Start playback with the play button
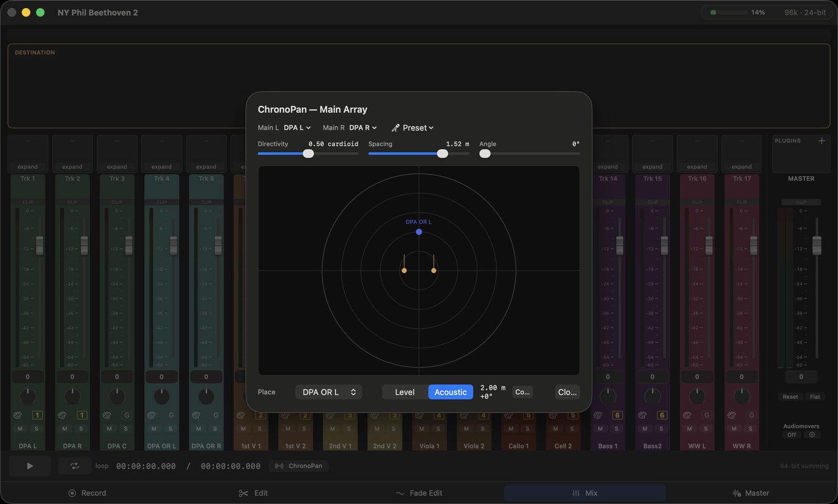This screenshot has height=504, width=838. point(30,466)
